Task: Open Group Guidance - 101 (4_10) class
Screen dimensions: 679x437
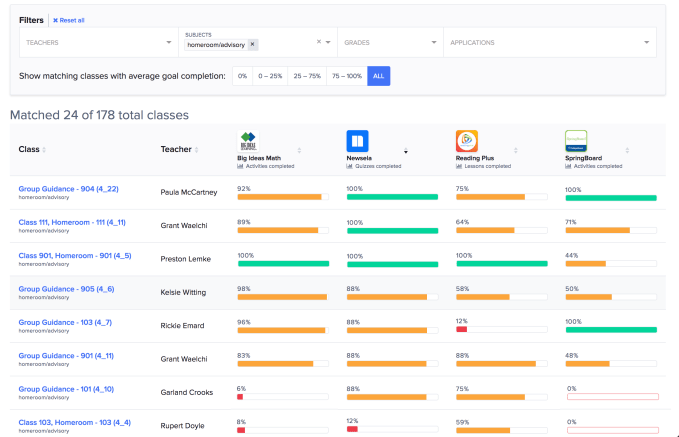Action: tap(66, 389)
